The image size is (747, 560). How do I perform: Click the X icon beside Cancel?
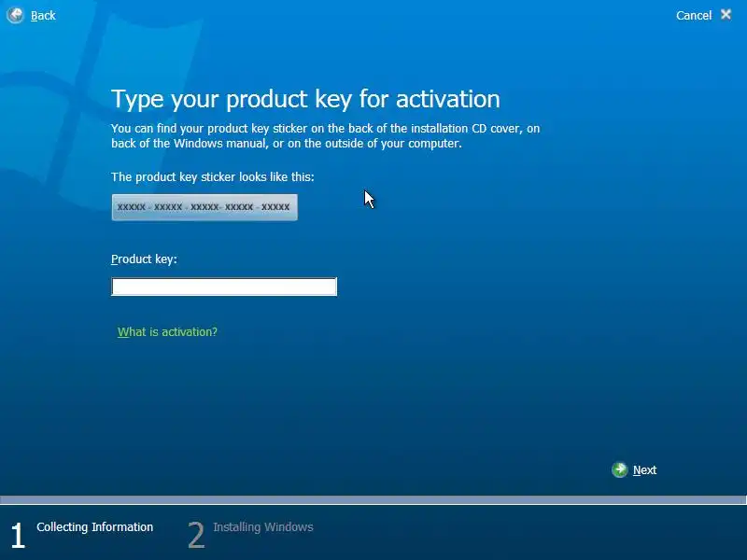[x=726, y=15]
